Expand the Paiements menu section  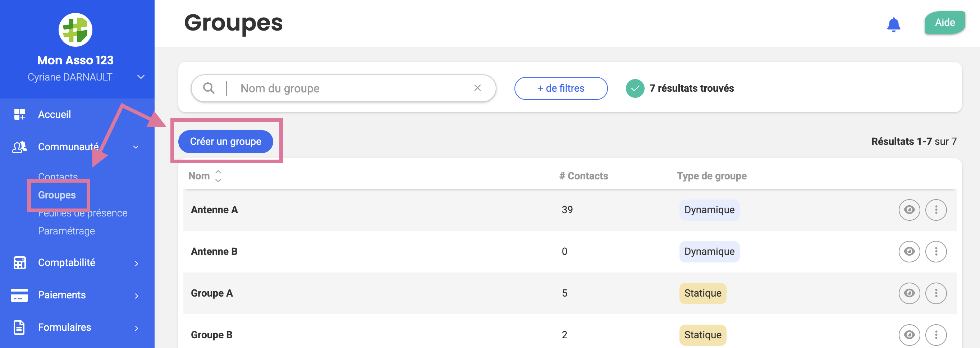pyautogui.click(x=136, y=296)
